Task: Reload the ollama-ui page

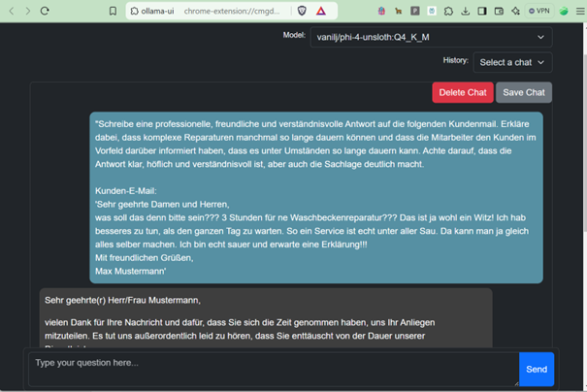Action: point(45,11)
